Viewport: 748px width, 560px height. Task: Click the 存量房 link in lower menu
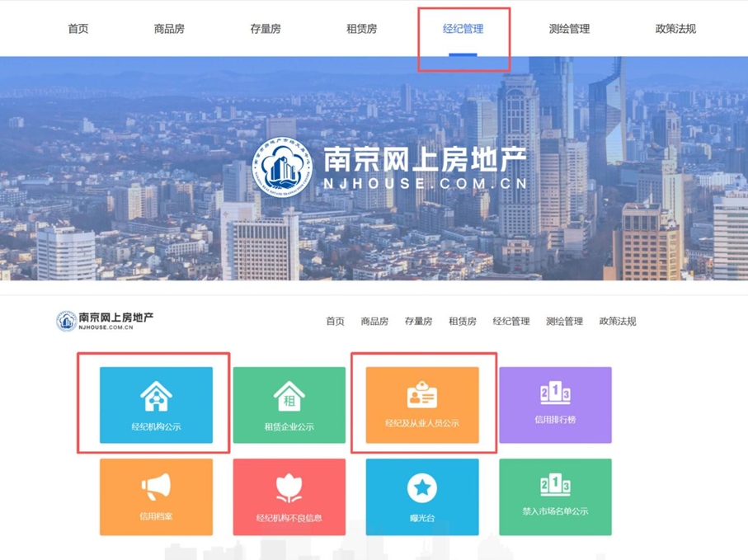pos(418,321)
